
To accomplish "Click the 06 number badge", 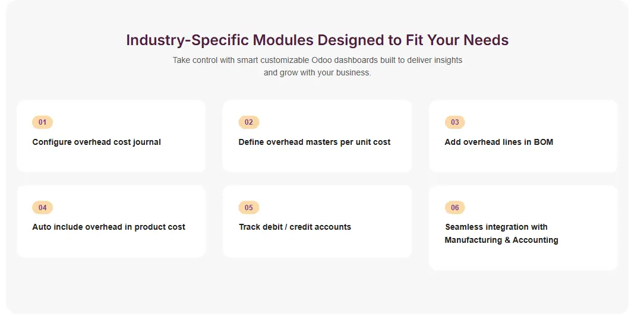I will [x=454, y=207].
